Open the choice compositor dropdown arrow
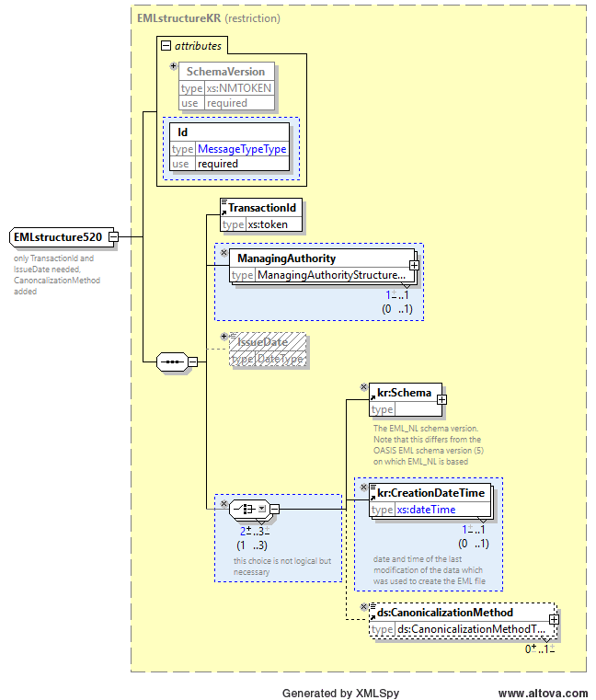 pos(262,509)
